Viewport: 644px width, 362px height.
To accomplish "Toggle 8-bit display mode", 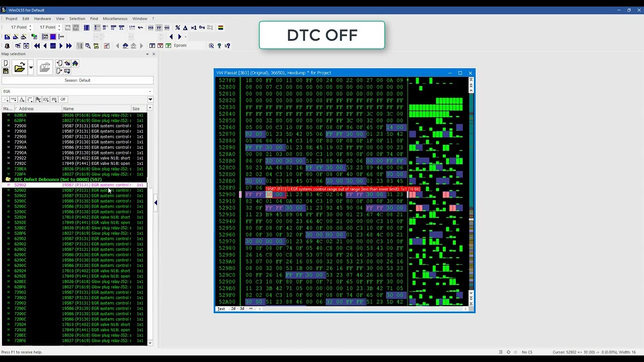I will 97,28.
